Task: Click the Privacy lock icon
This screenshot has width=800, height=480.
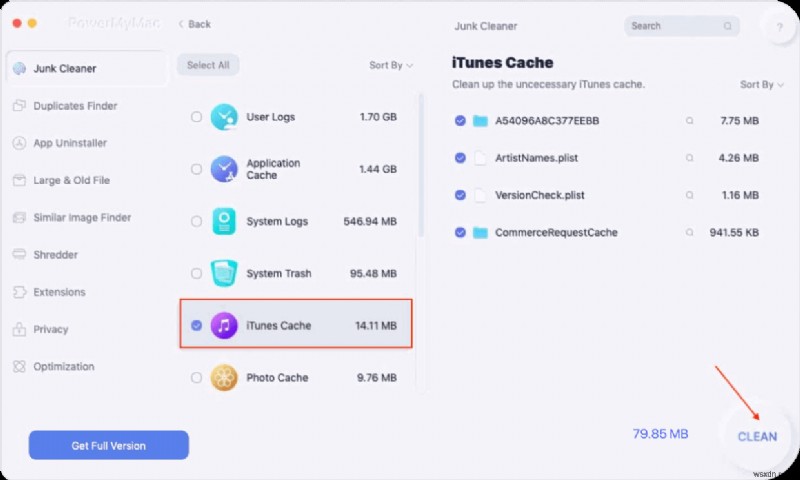Action: coord(19,329)
